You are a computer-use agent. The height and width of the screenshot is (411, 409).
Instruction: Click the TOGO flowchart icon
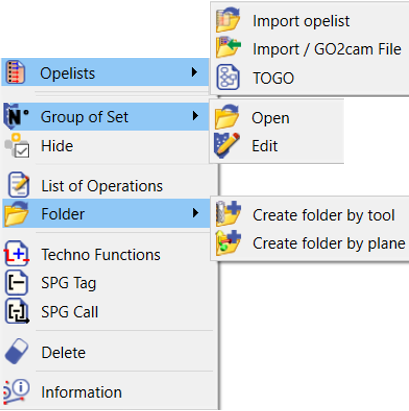pyautogui.click(x=228, y=78)
